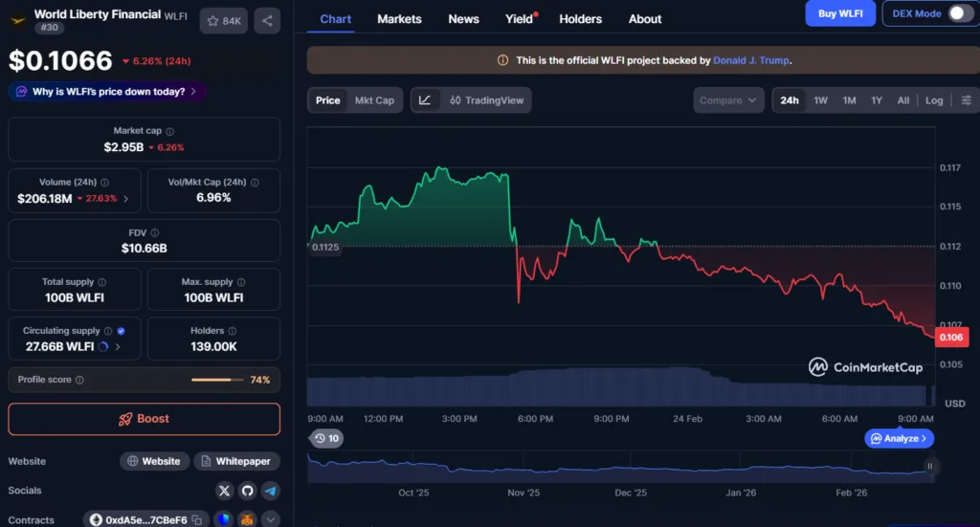Screen dimensions: 980x527
Task: Click the 0.1125 open price label
Action: coord(325,248)
